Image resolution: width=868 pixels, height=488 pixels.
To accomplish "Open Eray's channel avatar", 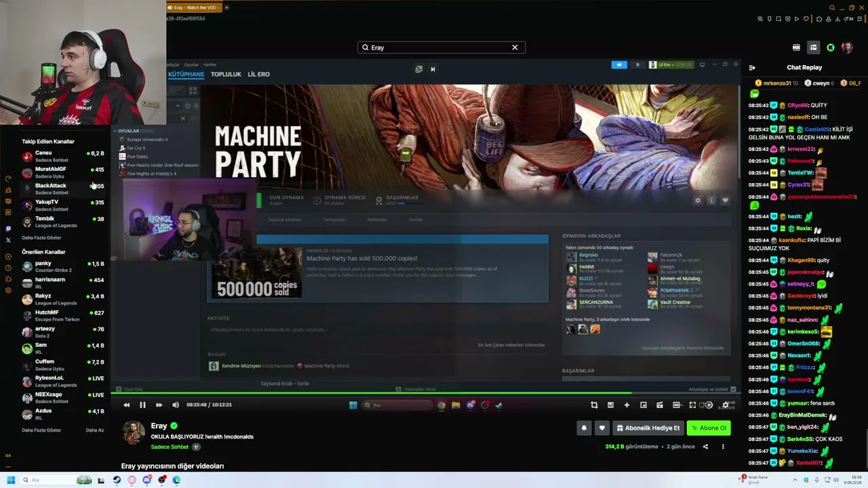I will [x=133, y=432].
